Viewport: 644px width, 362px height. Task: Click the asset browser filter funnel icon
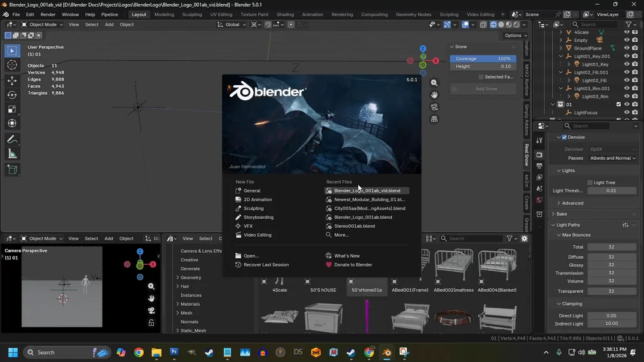pyautogui.click(x=509, y=239)
